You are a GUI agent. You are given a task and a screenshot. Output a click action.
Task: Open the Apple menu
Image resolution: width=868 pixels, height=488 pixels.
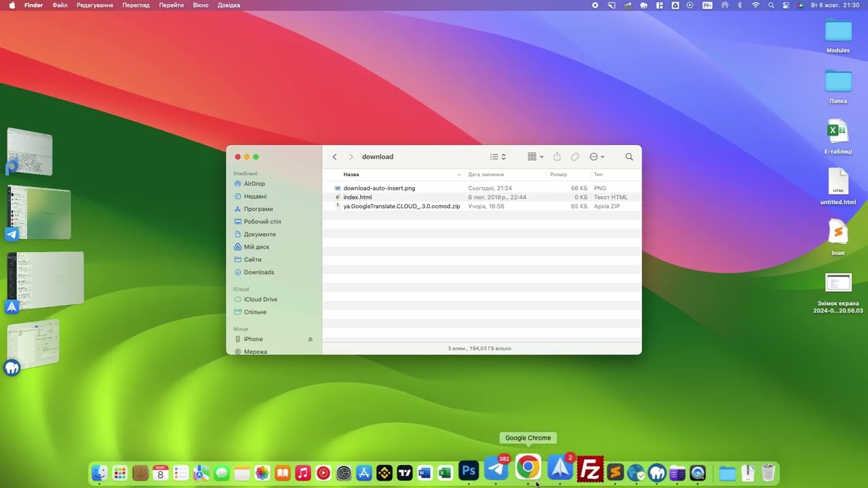tap(12, 5)
